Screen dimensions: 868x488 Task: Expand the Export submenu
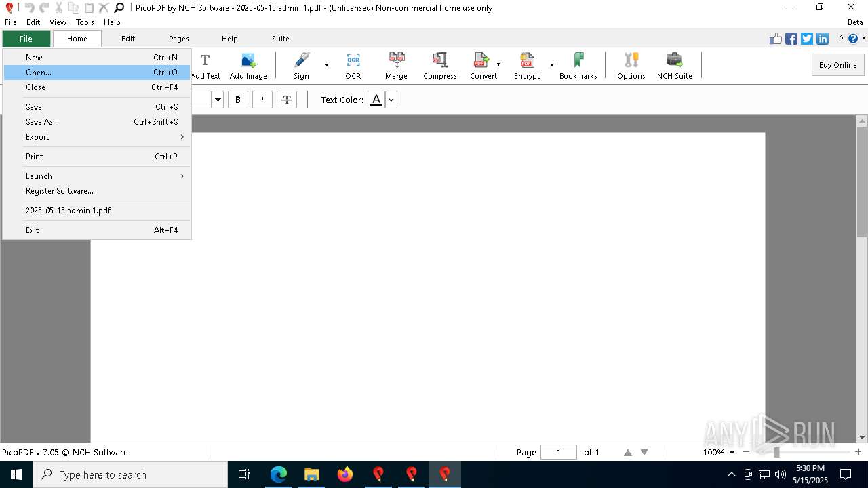tap(97, 137)
